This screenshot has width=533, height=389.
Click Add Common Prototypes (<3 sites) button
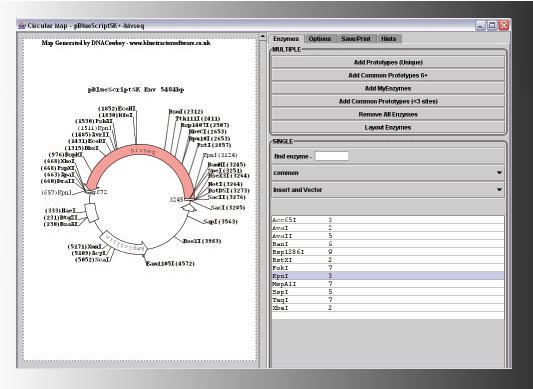point(388,101)
